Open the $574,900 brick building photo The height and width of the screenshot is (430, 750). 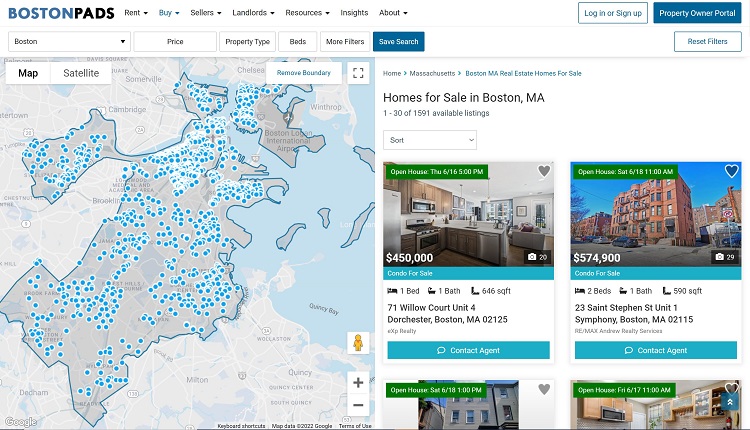pos(656,214)
